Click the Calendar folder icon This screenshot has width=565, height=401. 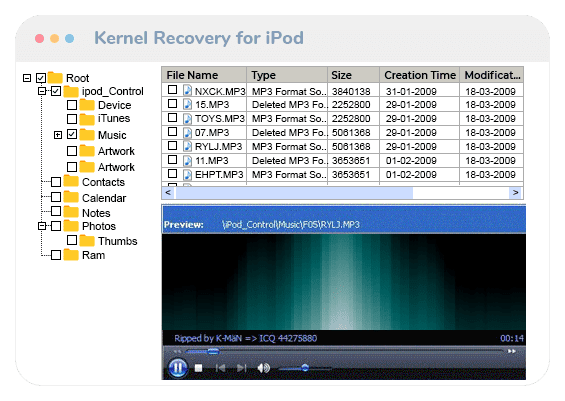[71, 197]
